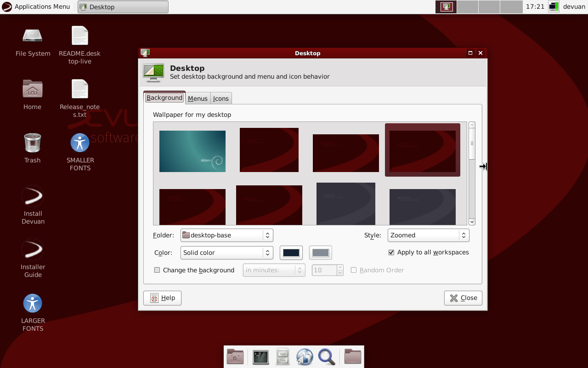Enable Change the background option

(157, 270)
